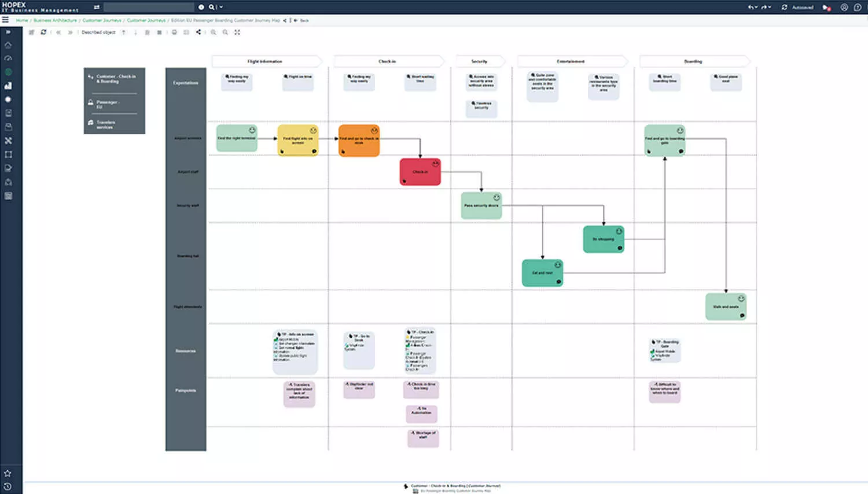
Task: Open tools crossed wrench icon in sidebar
Action: click(x=8, y=141)
